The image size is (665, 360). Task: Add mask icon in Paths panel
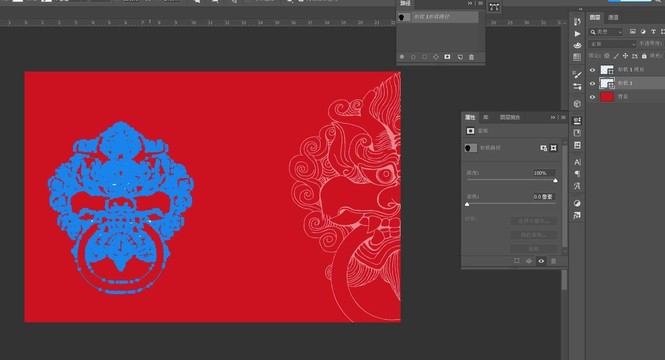pyautogui.click(x=447, y=57)
